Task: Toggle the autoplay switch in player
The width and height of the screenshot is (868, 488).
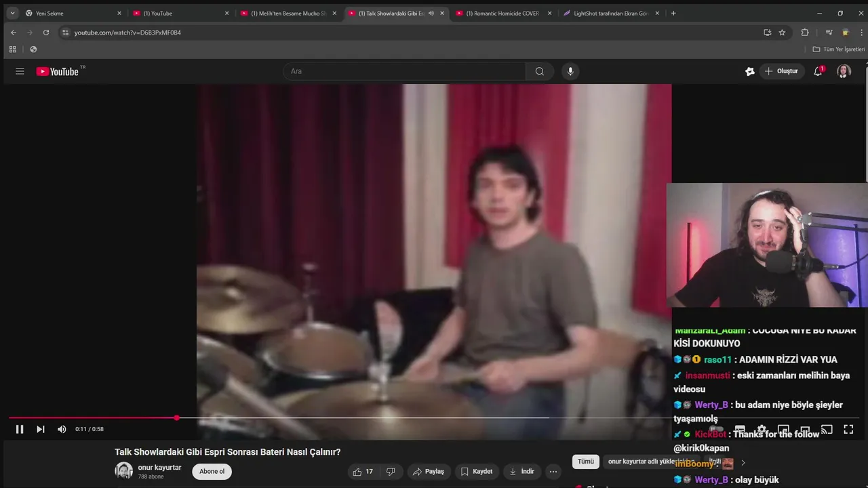Action: [716, 429]
